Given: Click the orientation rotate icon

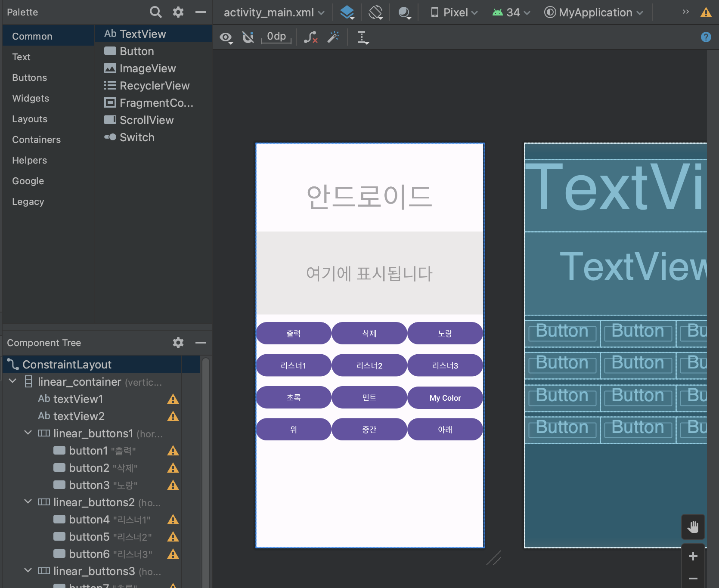Looking at the screenshot, I should (x=376, y=12).
